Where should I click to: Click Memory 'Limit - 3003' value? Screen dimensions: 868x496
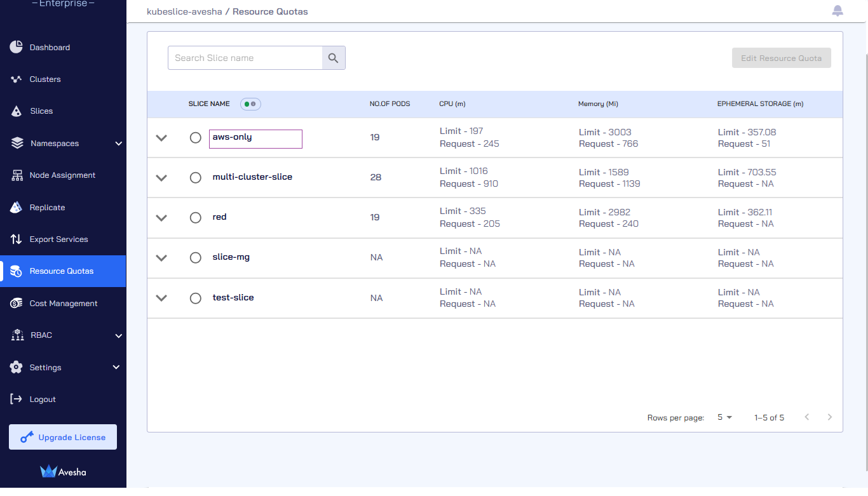pyautogui.click(x=605, y=132)
